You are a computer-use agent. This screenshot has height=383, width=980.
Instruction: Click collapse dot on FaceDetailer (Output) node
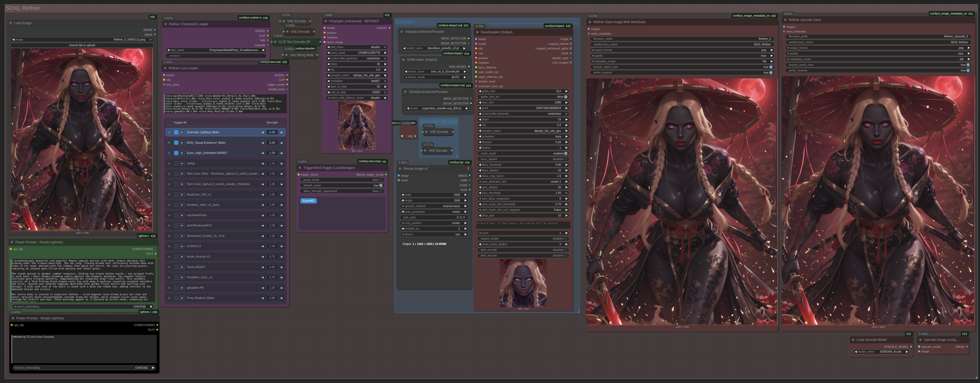click(x=477, y=32)
